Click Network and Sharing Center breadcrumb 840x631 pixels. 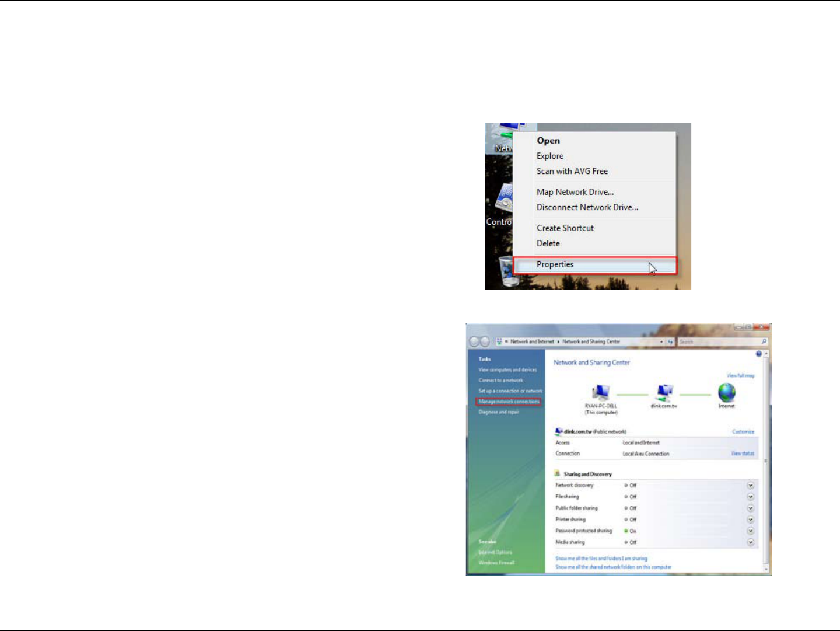point(591,342)
